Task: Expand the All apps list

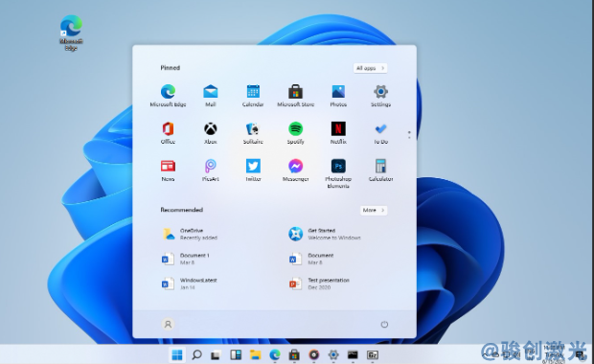Action: 370,68
